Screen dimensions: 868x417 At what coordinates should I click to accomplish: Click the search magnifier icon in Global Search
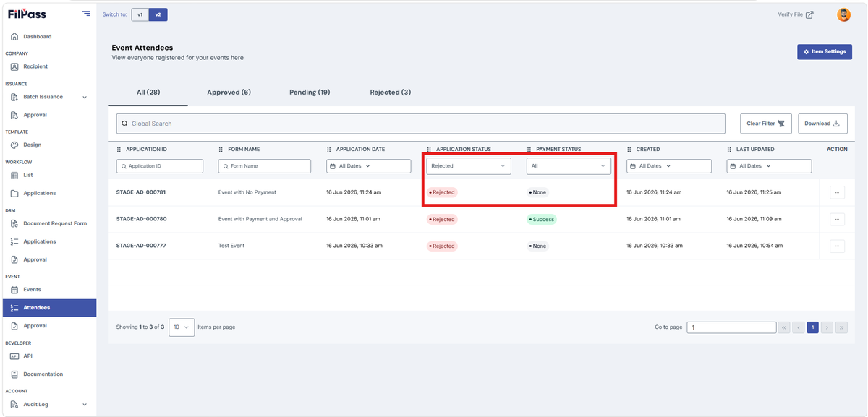125,124
